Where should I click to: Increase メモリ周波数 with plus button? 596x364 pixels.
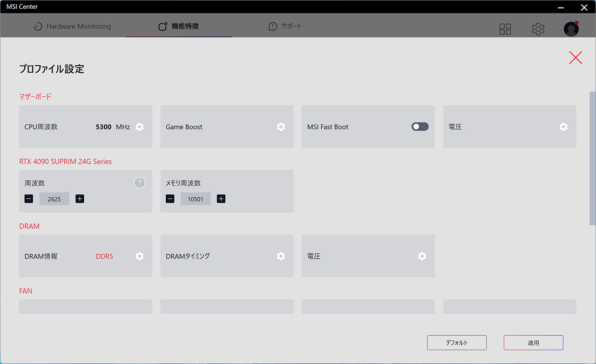click(221, 199)
